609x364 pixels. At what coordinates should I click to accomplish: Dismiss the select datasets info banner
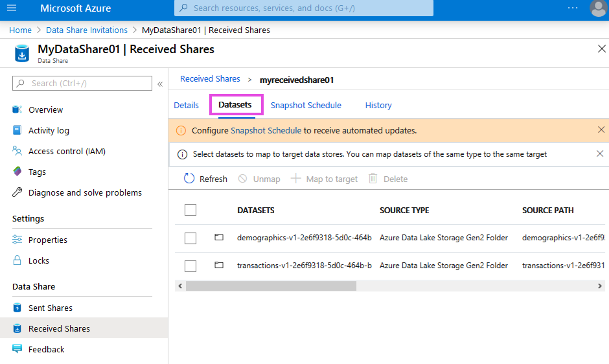coord(600,154)
